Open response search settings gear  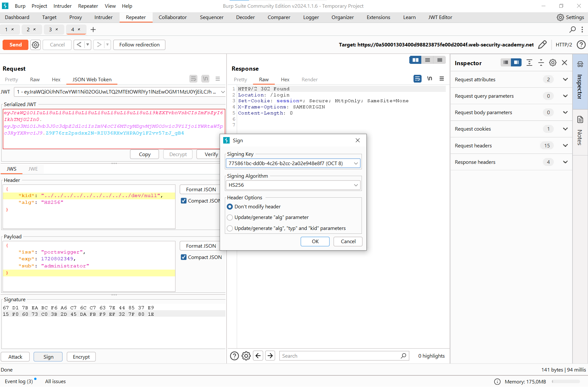pyautogui.click(x=246, y=356)
